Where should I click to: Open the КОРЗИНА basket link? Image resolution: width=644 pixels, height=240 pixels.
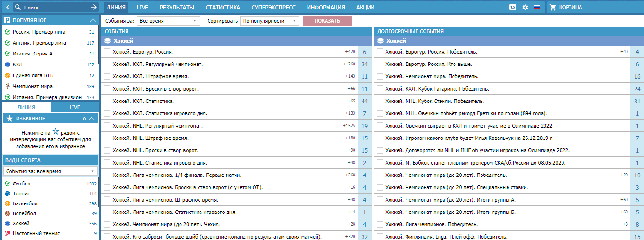(571, 7)
